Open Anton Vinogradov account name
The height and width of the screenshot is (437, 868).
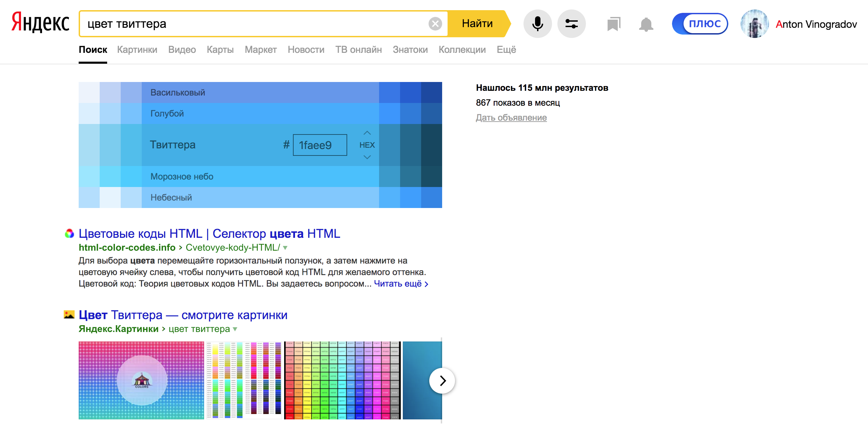(816, 24)
